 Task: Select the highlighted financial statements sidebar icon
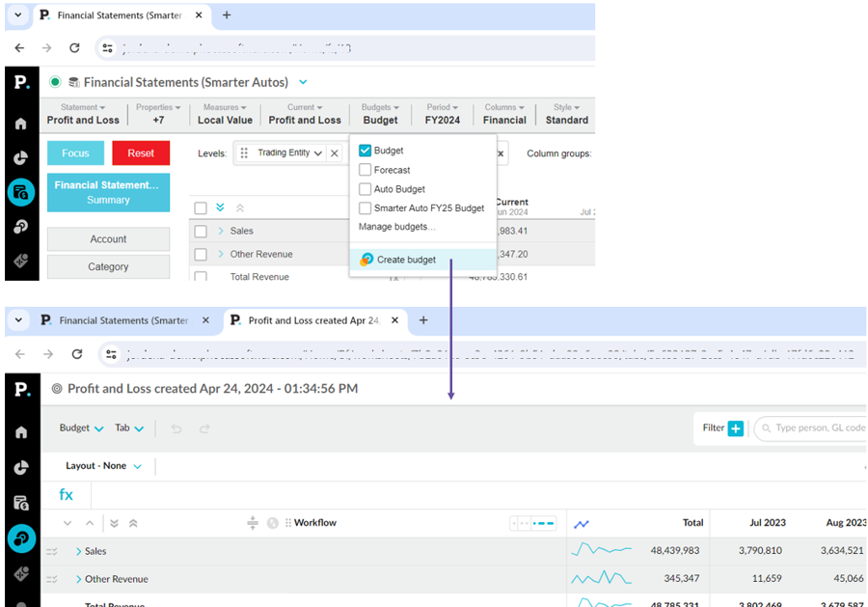point(21,193)
